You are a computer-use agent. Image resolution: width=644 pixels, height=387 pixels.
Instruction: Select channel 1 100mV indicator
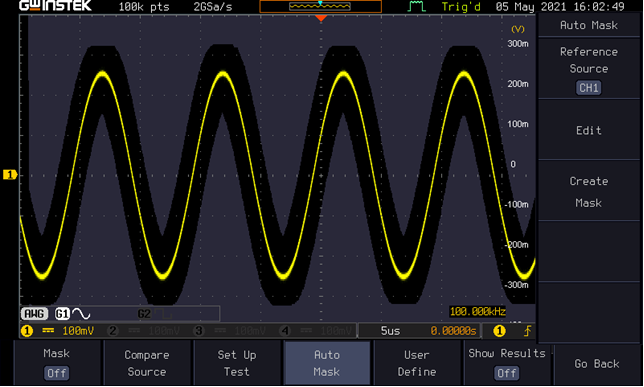pos(58,331)
